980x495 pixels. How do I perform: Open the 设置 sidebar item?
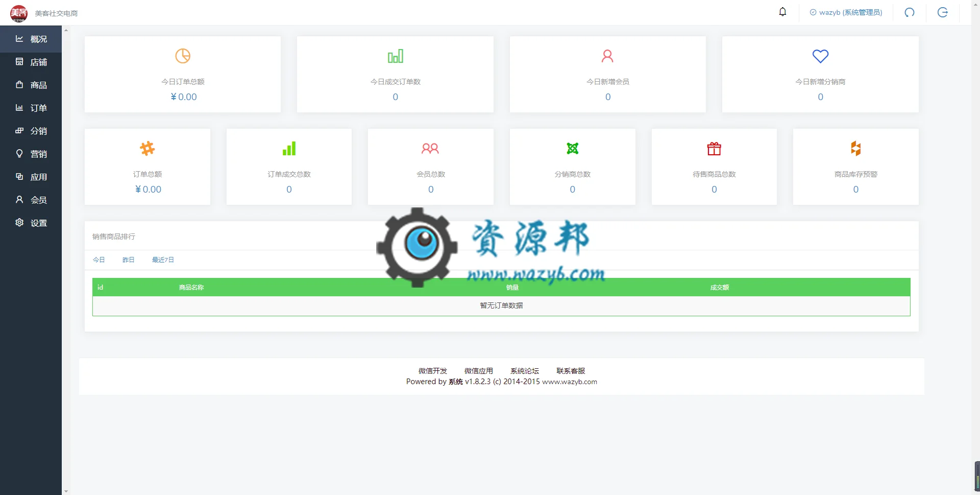pos(31,223)
